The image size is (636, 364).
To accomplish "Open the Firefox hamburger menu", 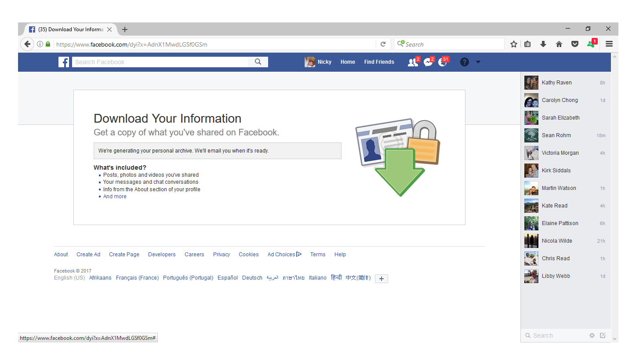I will point(609,44).
